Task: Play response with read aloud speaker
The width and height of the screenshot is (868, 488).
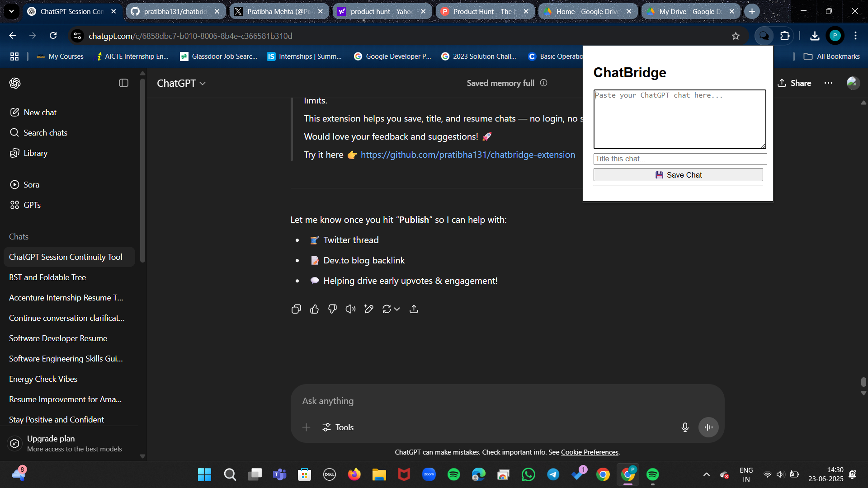Action: 350,309
